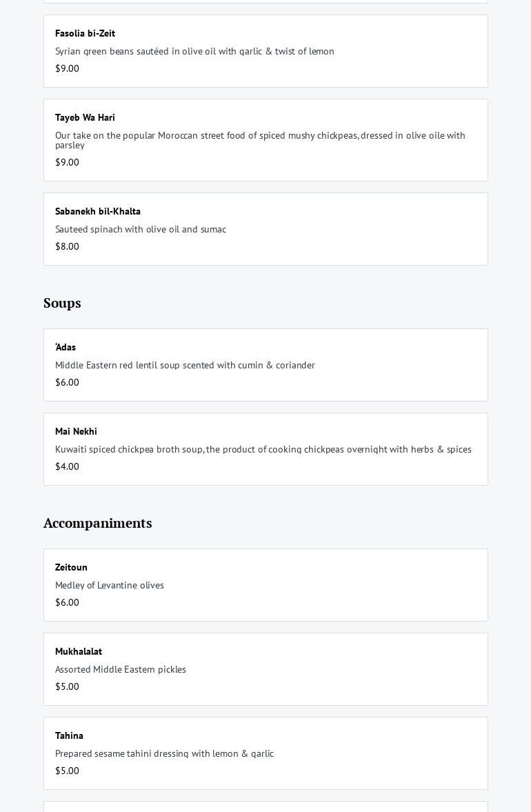Pick the Tahina dressing item
Image resolution: width=531 pixels, height=812 pixels.
(265, 753)
